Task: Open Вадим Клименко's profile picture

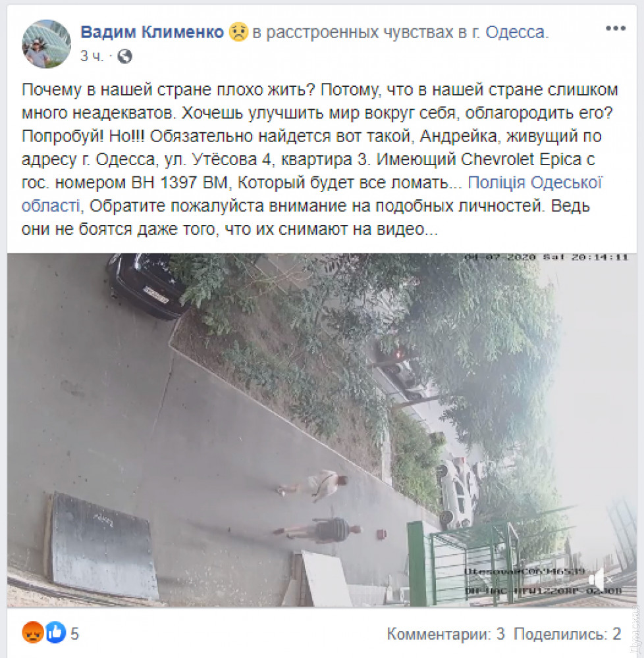Action: tap(46, 43)
